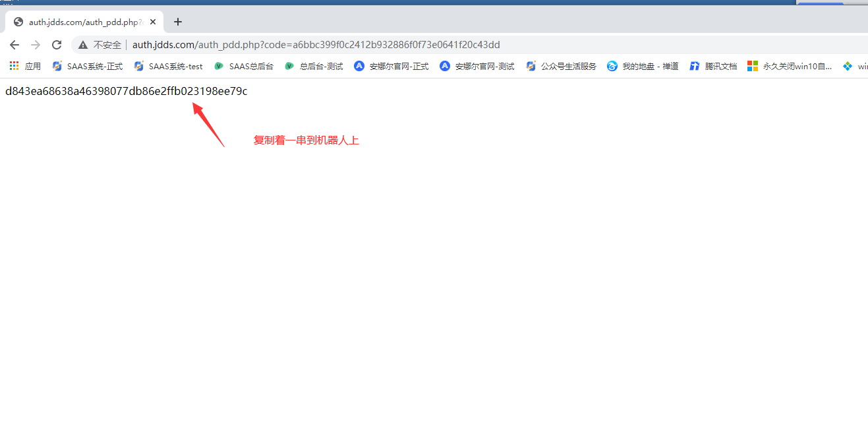
Task: Click the browser back arrow
Action: [x=14, y=45]
